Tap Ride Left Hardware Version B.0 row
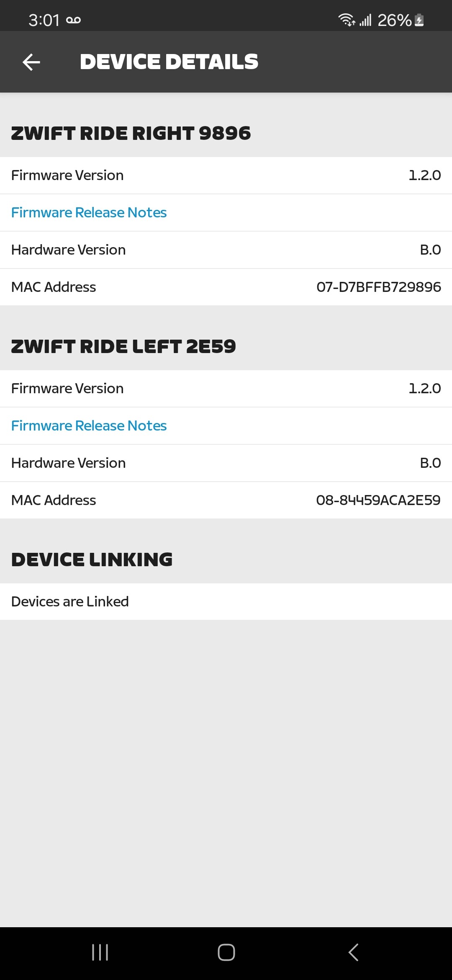 [226, 463]
